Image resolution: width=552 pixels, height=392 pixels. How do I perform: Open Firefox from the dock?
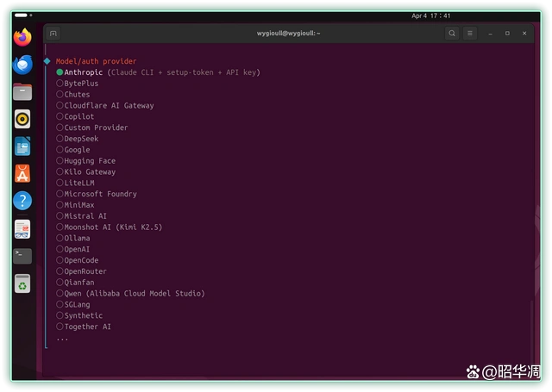point(22,37)
